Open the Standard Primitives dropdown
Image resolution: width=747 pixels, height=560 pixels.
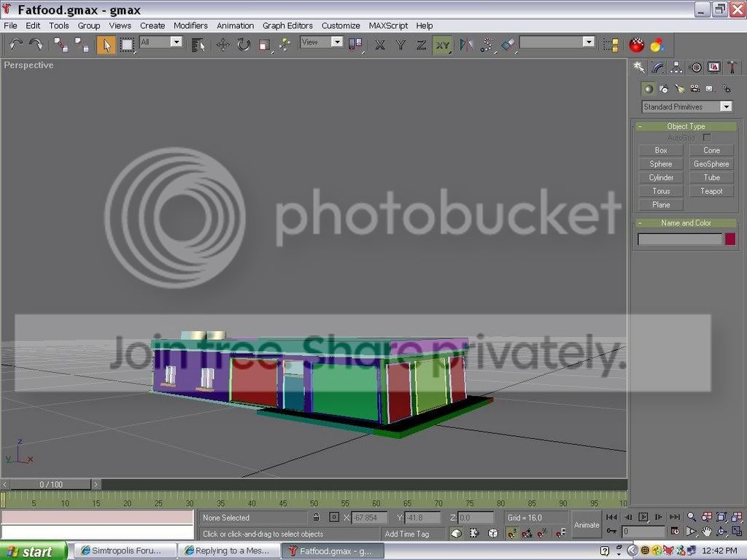(x=686, y=106)
